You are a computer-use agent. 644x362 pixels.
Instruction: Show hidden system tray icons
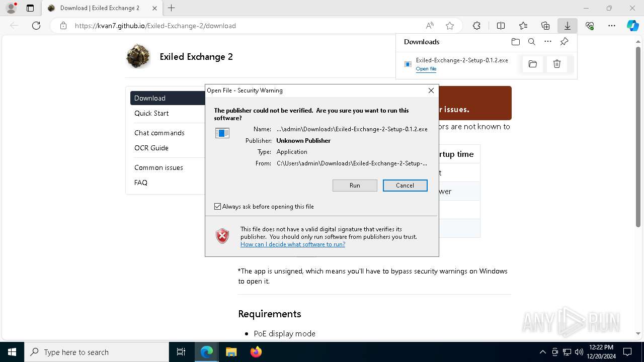[x=542, y=352]
